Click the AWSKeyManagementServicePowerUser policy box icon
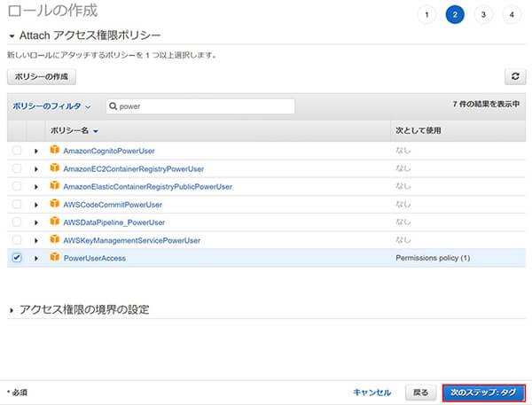 55,239
